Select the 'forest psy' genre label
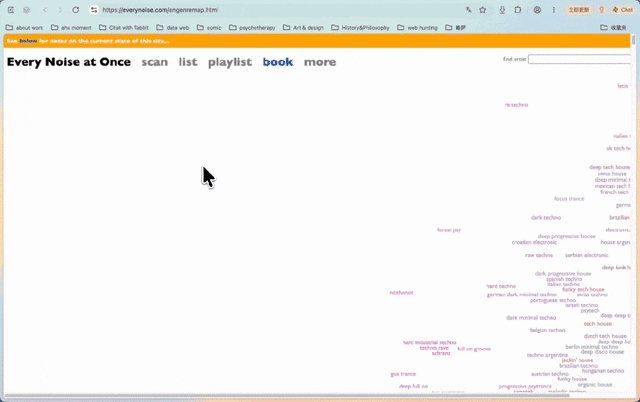 click(x=449, y=230)
